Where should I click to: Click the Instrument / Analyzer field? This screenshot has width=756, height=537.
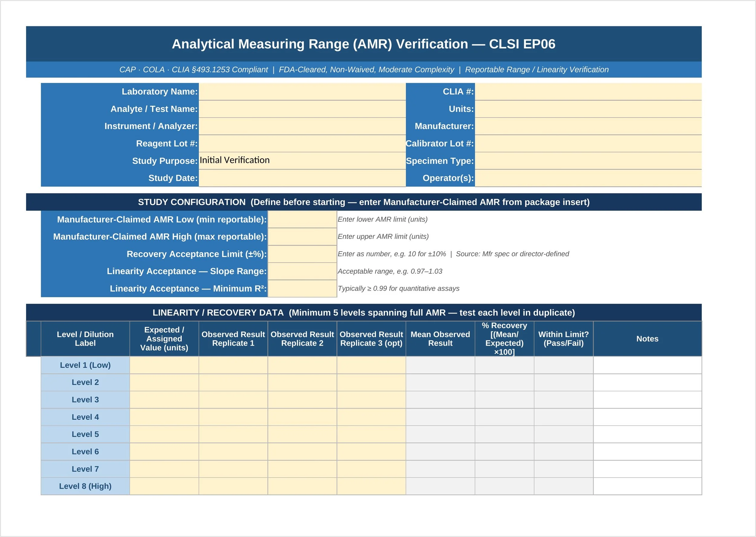[301, 126]
